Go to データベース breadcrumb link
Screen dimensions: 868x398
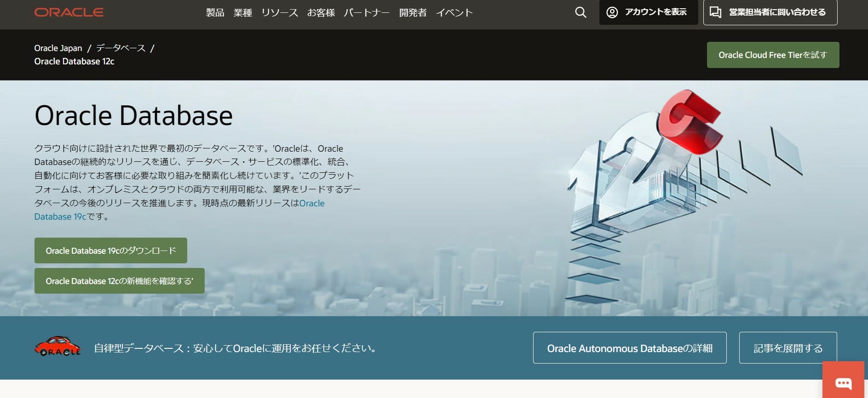click(121, 48)
